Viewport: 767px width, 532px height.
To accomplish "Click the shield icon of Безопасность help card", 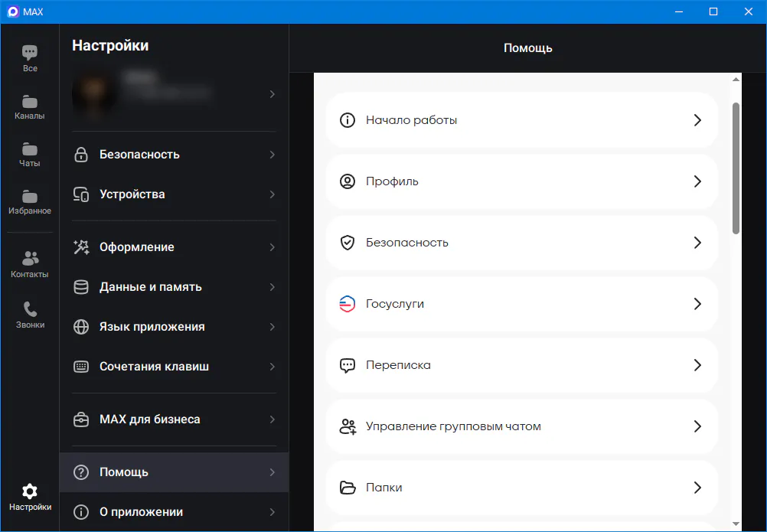I will coord(348,243).
